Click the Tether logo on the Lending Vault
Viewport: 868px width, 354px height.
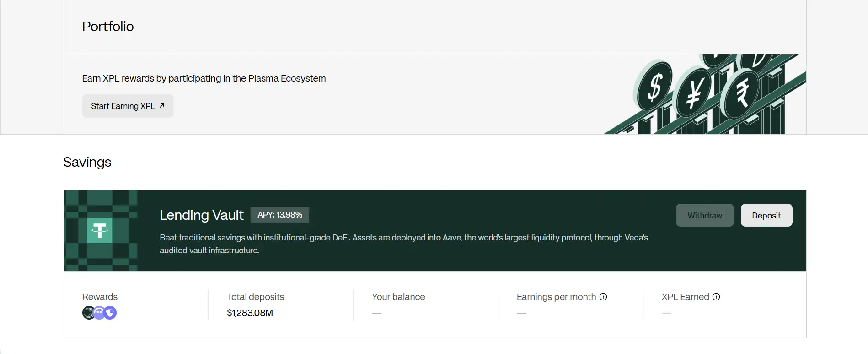pos(100,230)
